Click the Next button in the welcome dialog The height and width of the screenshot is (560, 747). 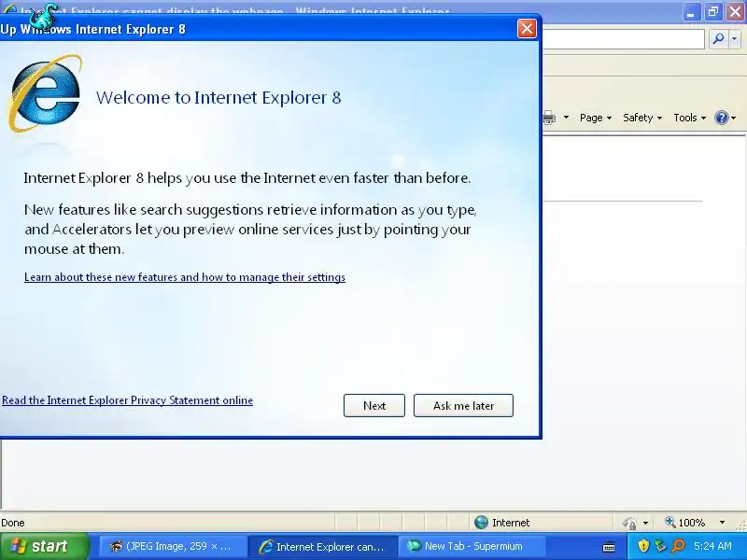374,405
